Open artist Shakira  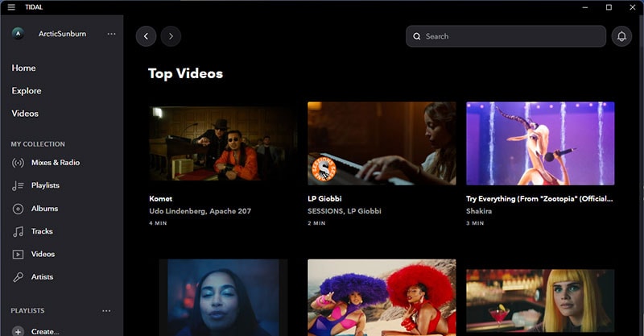coord(479,211)
